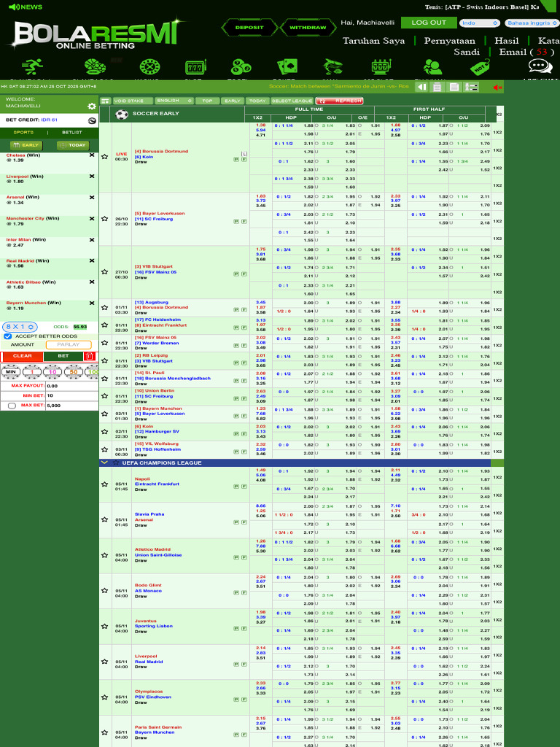Mute sound with the red speaker icon
Viewport: 560px width, 747px height.
click(497, 88)
